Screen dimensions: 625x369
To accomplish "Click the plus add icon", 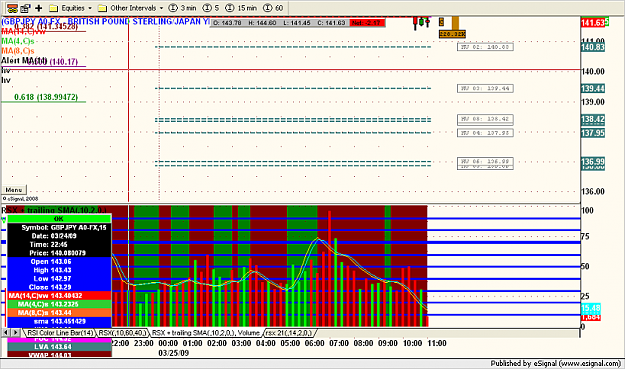I will pos(39,8).
